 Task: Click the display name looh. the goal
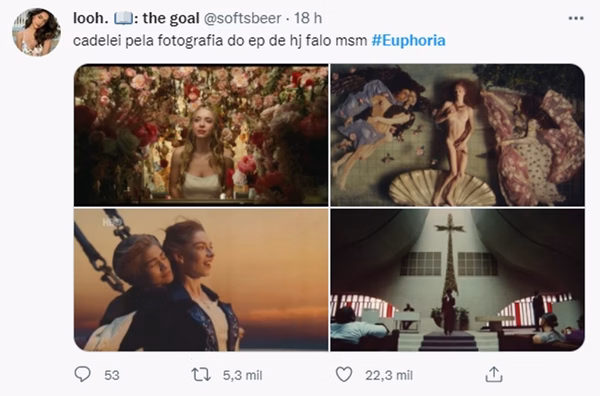136,18
